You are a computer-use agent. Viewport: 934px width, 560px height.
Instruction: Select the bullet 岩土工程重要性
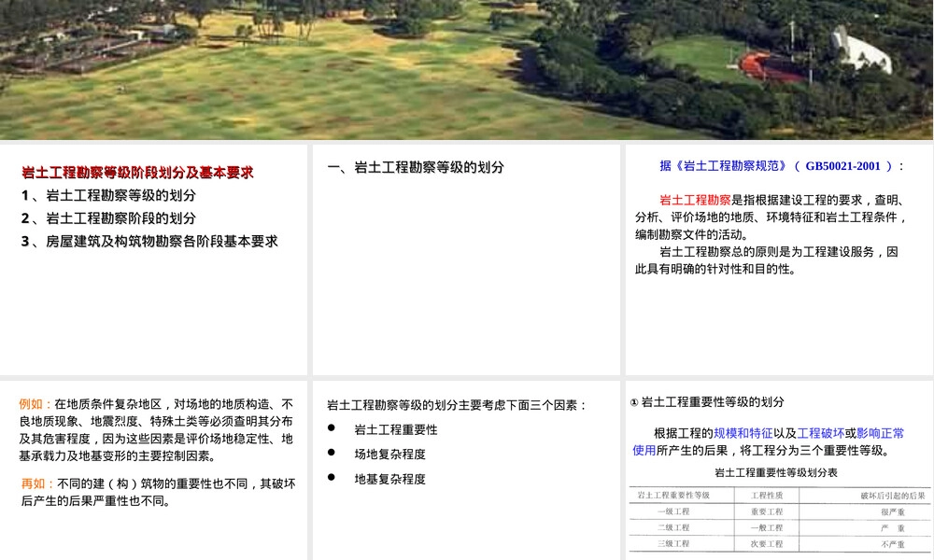pyautogui.click(x=395, y=429)
